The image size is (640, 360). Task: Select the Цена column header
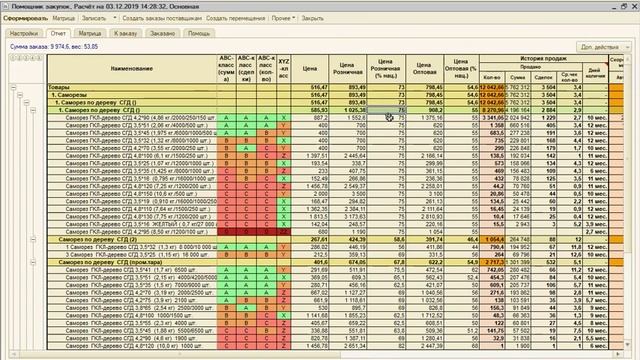(310, 69)
